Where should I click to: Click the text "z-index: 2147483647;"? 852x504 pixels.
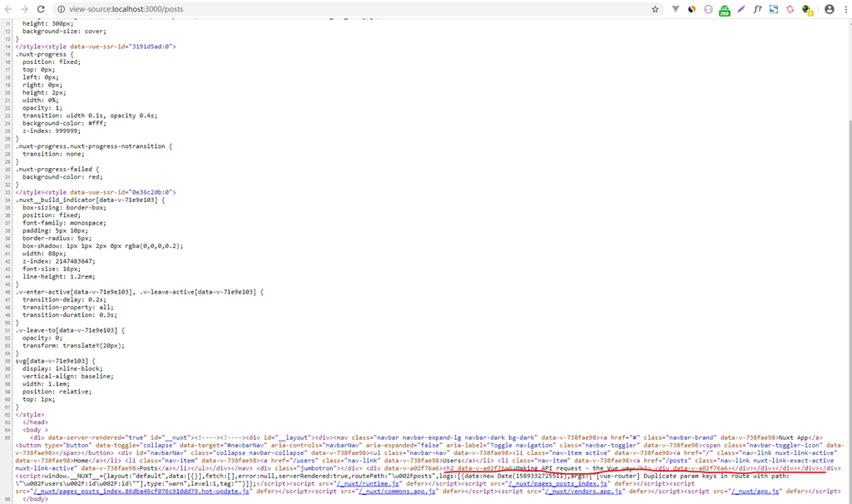click(x=59, y=261)
